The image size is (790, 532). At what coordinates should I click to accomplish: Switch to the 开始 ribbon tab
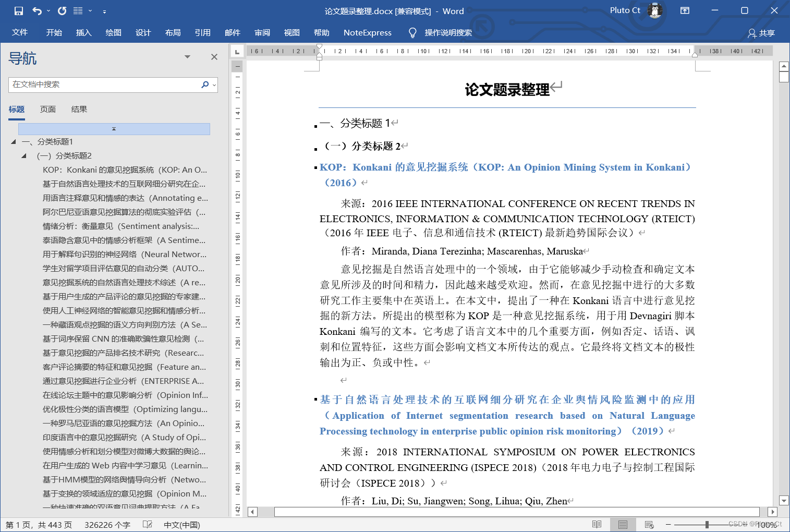click(x=54, y=32)
